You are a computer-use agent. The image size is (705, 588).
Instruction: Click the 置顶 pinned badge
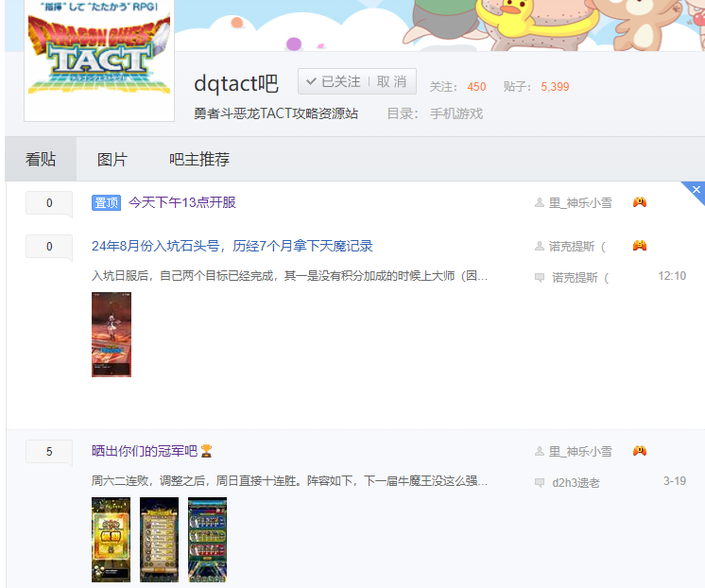(107, 203)
